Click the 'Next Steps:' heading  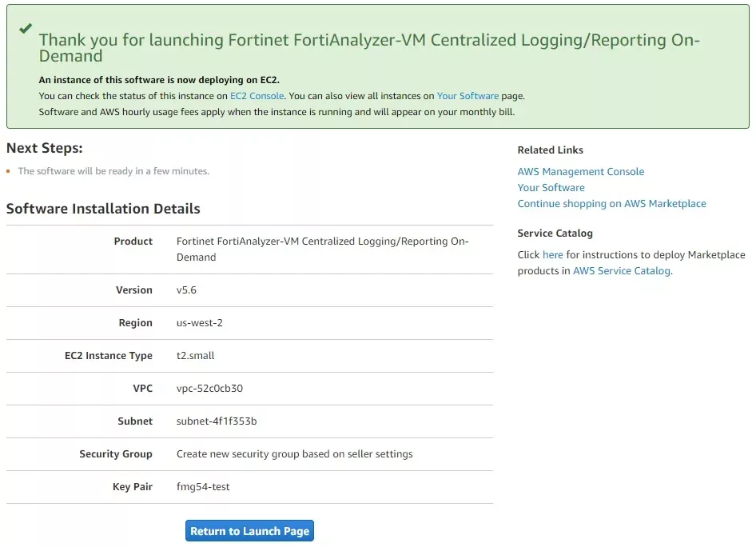point(45,148)
